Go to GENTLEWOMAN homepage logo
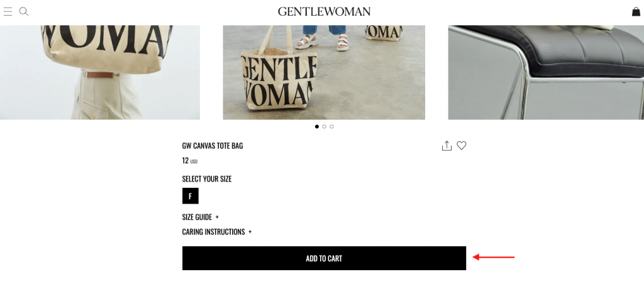644x284 pixels. [324, 11]
